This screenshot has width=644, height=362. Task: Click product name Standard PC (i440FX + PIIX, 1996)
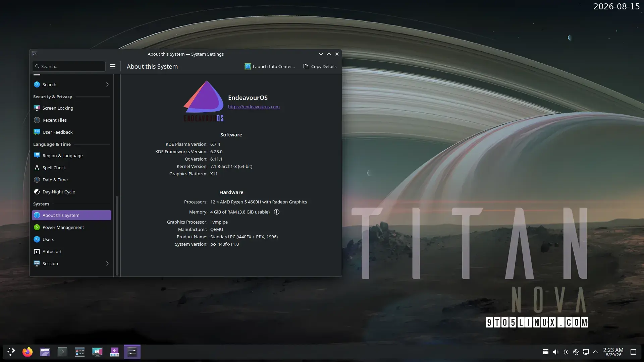[244, 237]
